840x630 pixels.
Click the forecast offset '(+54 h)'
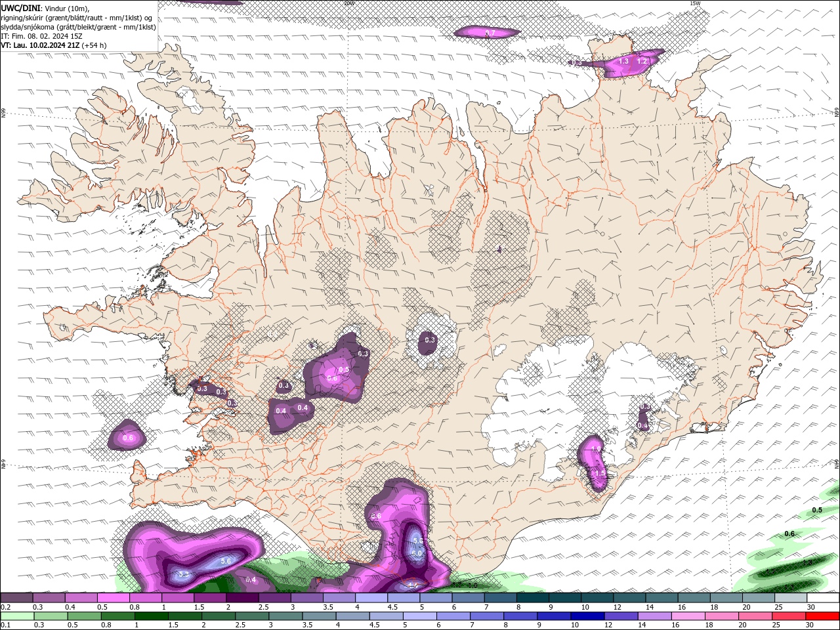point(94,45)
